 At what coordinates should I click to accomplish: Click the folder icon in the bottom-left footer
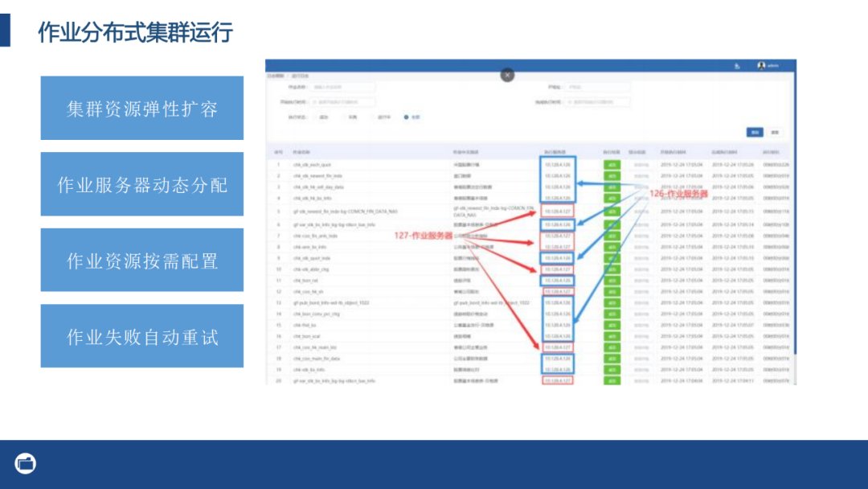tap(26, 463)
